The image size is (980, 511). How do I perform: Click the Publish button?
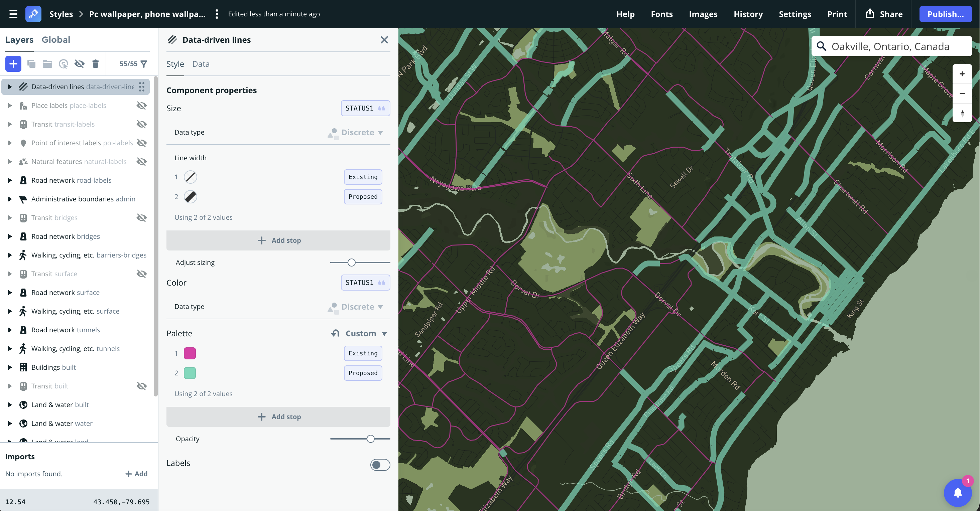pos(945,14)
